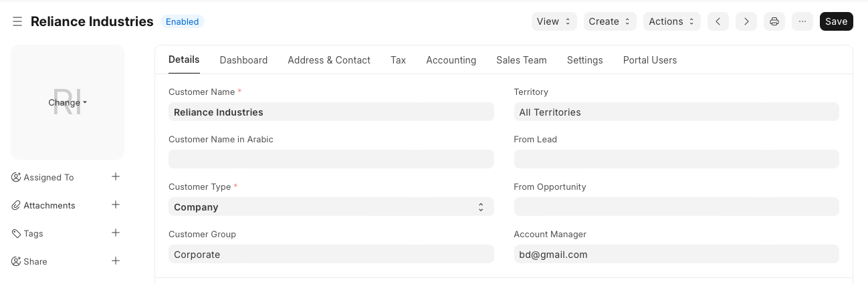This screenshot has height=284, width=868.
Task: Expand the Create dropdown menu
Action: 609,21
